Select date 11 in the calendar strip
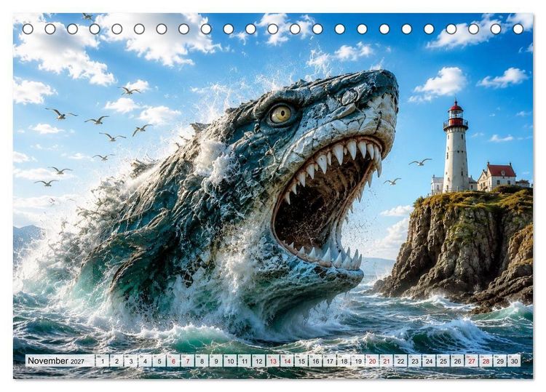Screen dimensions: 546x392 (x=245, y=361)
